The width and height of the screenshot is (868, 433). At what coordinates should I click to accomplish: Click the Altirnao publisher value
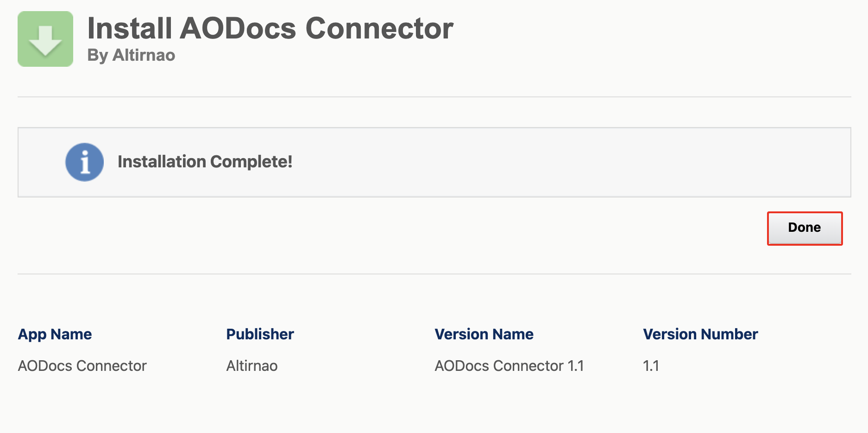pos(252,366)
